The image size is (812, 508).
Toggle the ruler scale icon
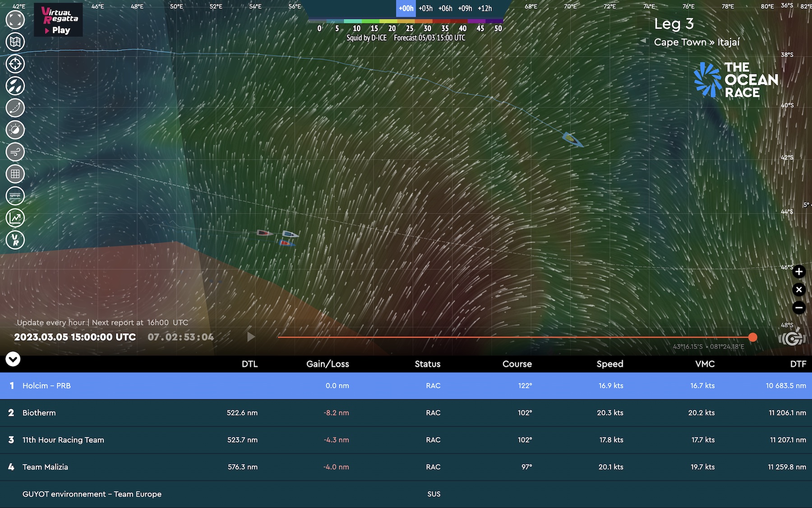pyautogui.click(x=15, y=196)
